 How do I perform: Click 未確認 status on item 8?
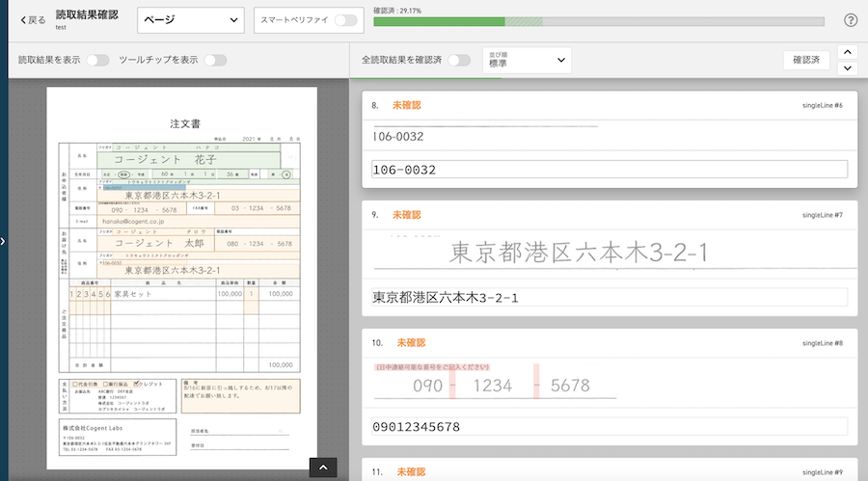pos(406,105)
